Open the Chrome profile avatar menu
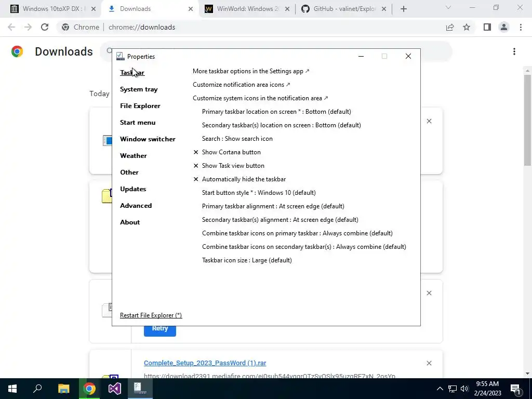This screenshot has width=532, height=399. pyautogui.click(x=504, y=27)
